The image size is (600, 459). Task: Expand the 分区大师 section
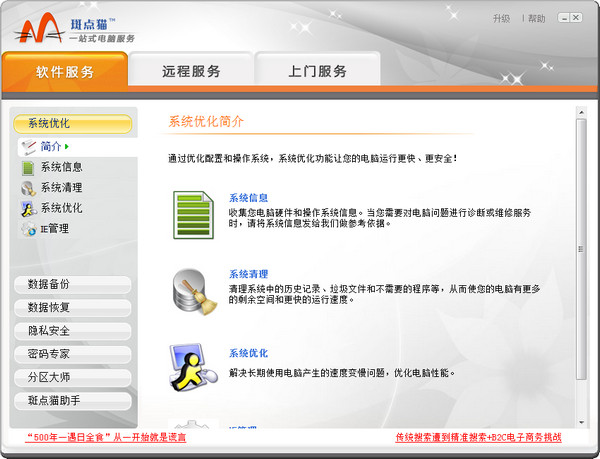pyautogui.click(x=73, y=378)
